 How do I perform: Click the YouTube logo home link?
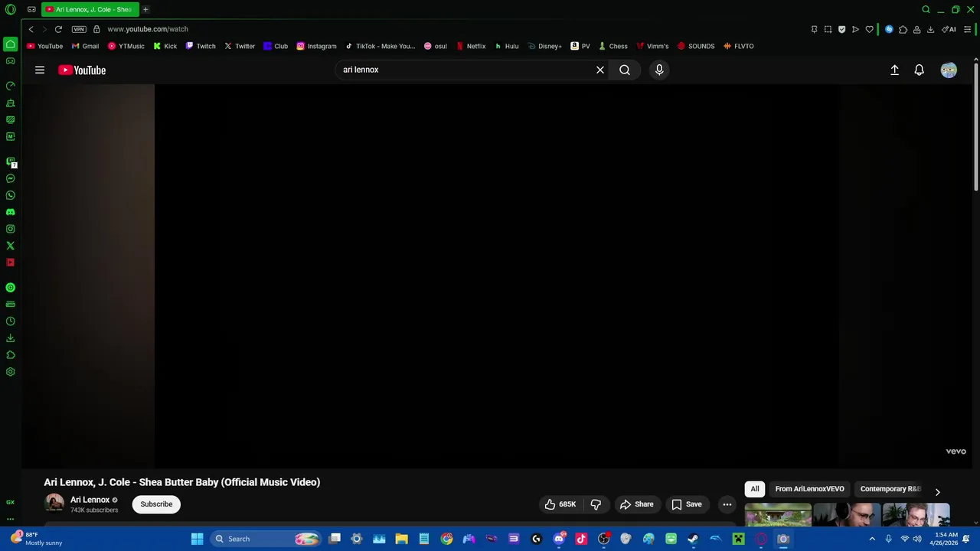(x=82, y=70)
